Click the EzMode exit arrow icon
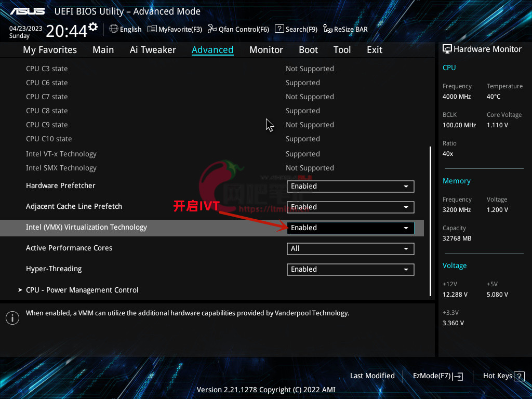The image size is (532, 399). tap(458, 376)
